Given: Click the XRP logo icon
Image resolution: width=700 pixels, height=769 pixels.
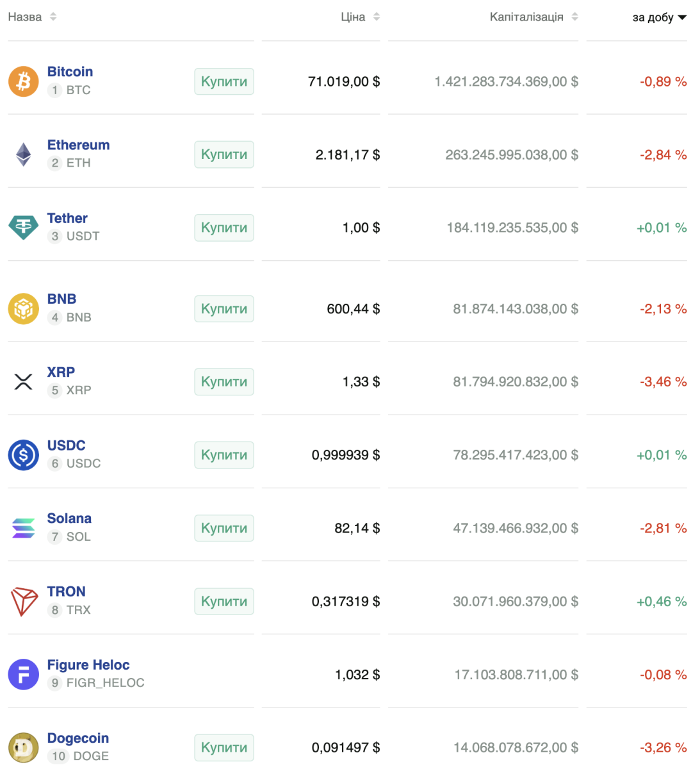Looking at the screenshot, I should coord(24,382).
